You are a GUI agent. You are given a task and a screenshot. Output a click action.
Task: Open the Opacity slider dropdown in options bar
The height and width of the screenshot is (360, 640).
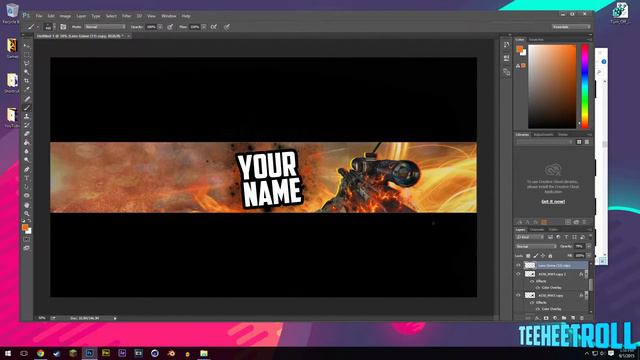point(160,27)
